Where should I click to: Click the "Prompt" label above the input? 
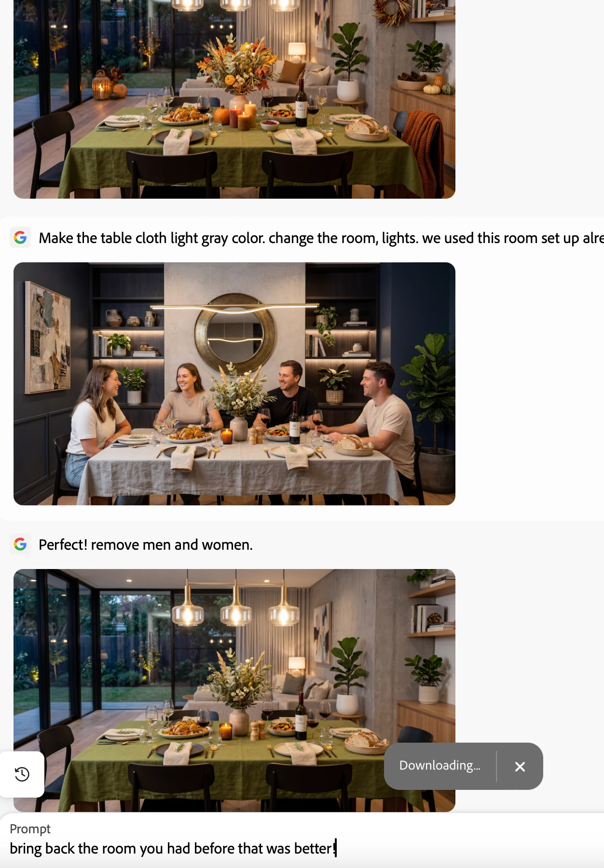30,829
